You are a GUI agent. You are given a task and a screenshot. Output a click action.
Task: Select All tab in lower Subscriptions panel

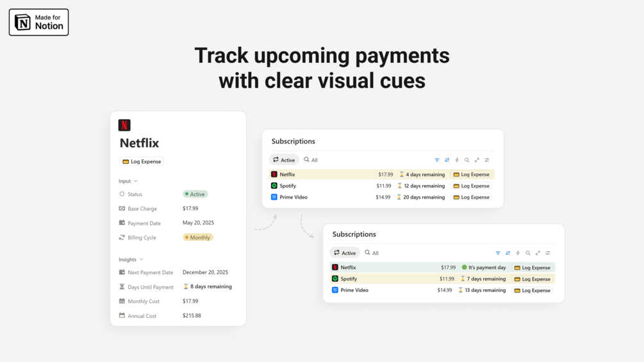pos(372,253)
